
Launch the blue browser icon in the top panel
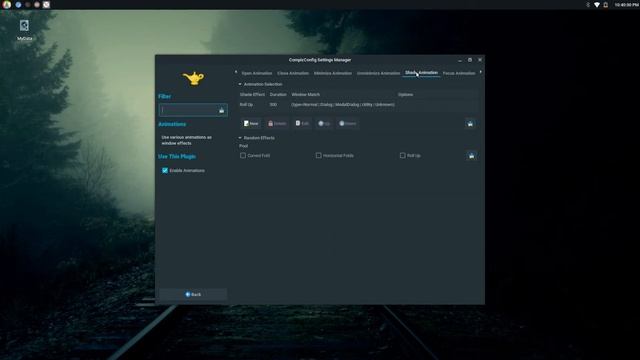pyautogui.click(x=18, y=5)
